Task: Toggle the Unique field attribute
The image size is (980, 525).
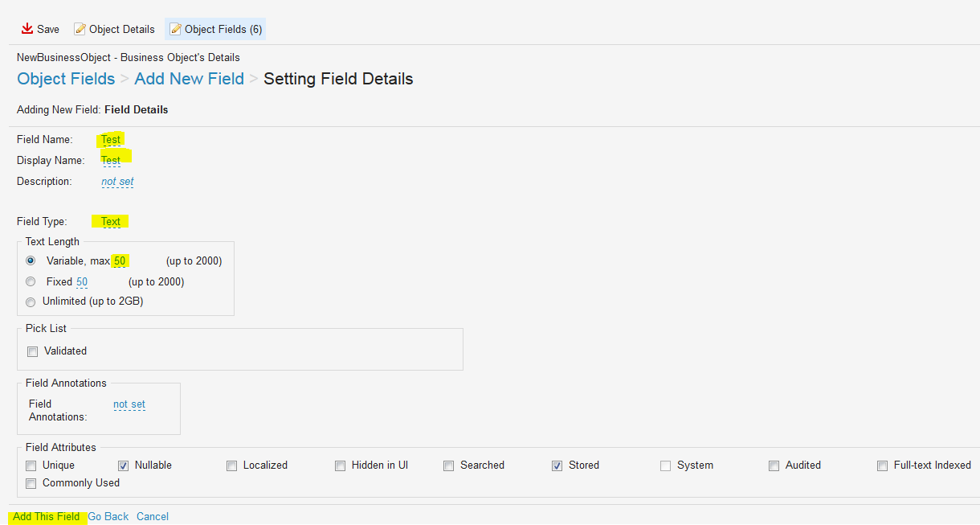Action: [x=31, y=466]
